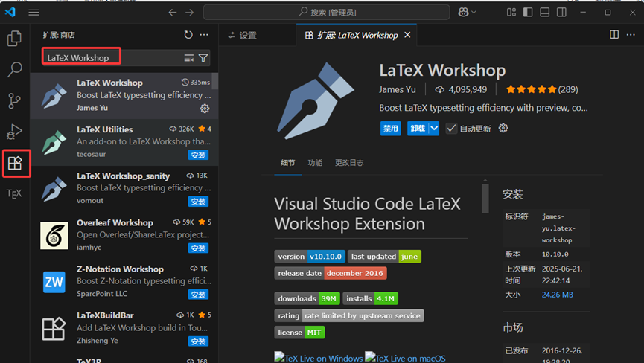644x363 pixels.
Task: Open the Run and Debug view
Action: [x=14, y=132]
